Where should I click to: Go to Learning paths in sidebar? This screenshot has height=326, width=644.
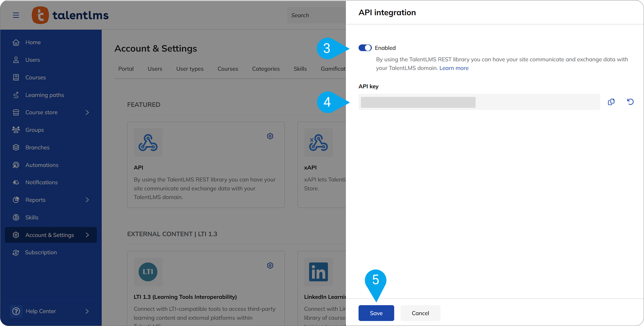(44, 95)
